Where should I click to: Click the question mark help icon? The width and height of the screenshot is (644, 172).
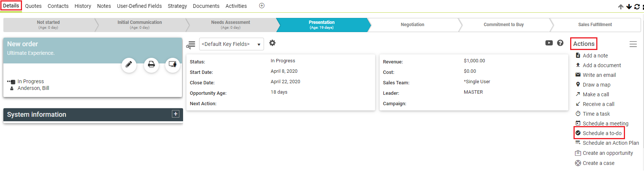(560, 43)
